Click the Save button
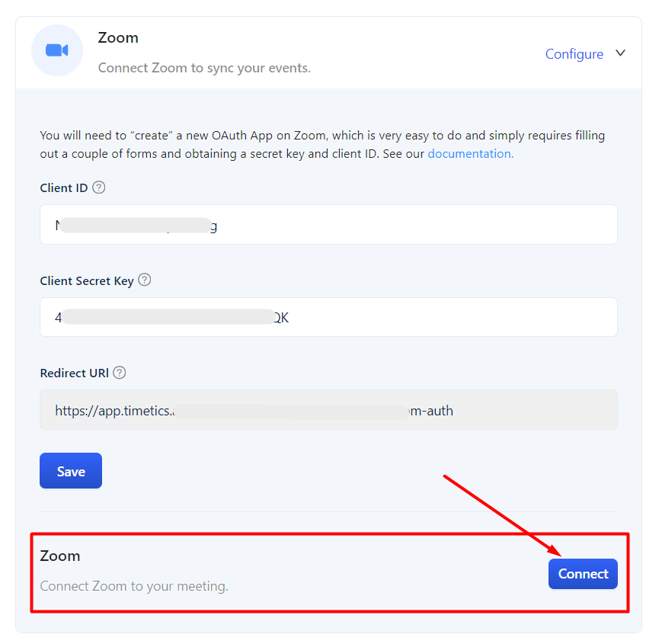Image resolution: width=662 pixels, height=644 pixels. 70,470
